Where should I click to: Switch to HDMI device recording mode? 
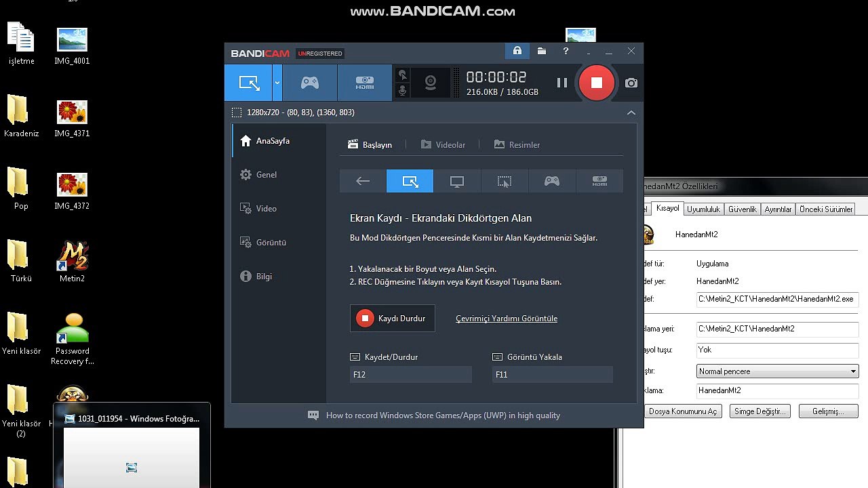[365, 83]
